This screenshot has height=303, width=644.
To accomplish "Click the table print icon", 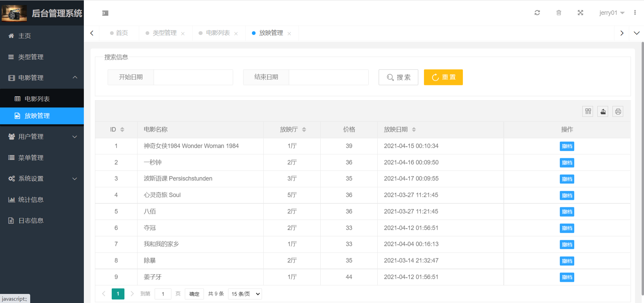I will 618,112.
